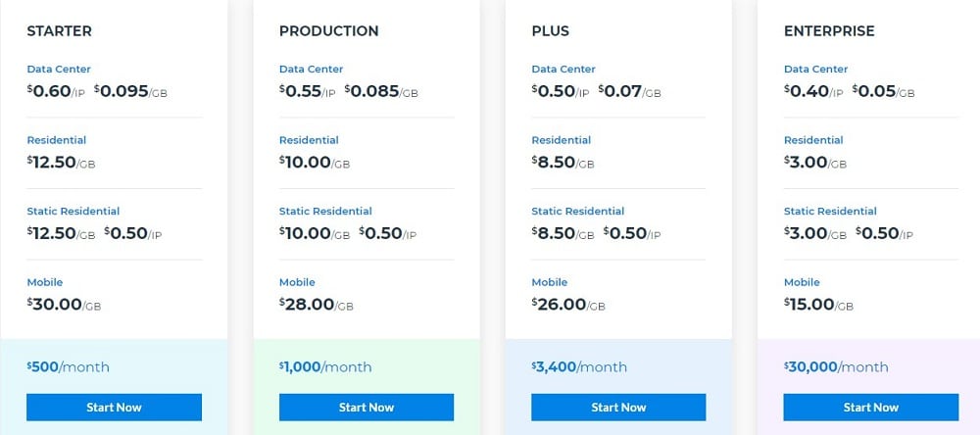The height and width of the screenshot is (435, 980).
Task: Open Mobile link in Enterprise card
Action: [x=802, y=282]
